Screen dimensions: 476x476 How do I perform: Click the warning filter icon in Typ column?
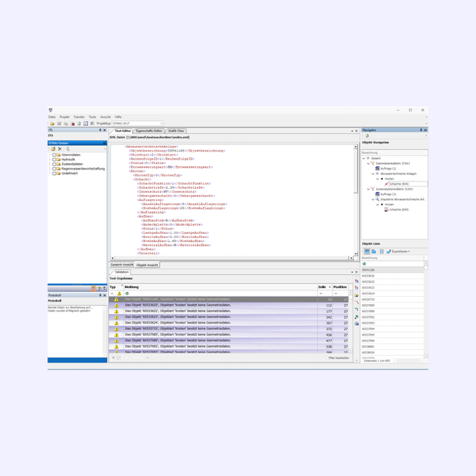119,294
